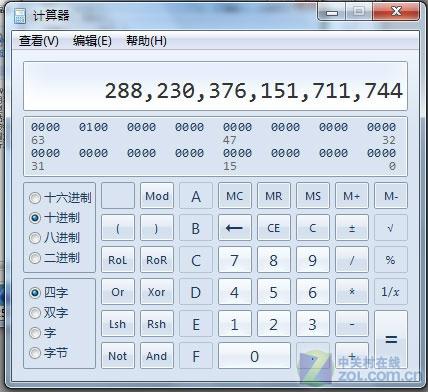Click the backspace arrow button
Image resolution: width=428 pixels, height=392 pixels.
(x=235, y=228)
